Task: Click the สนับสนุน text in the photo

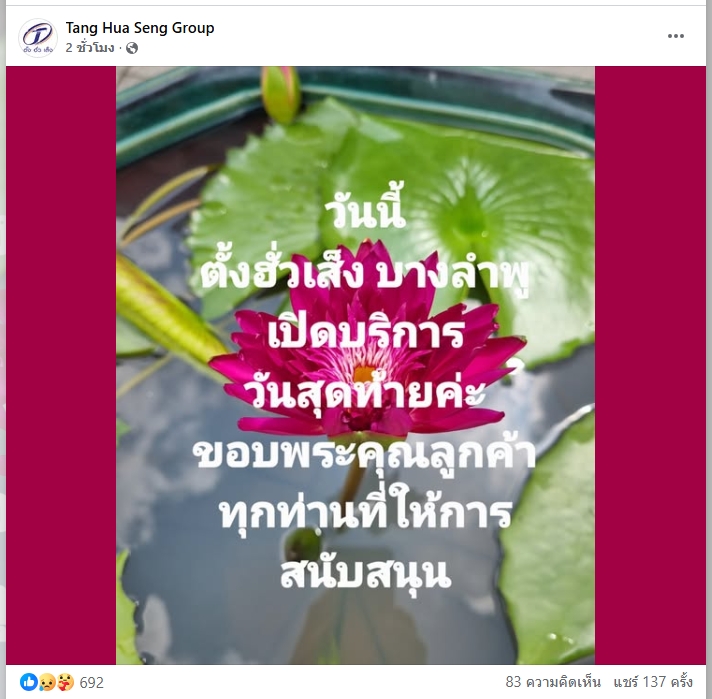Action: pyautogui.click(x=366, y=573)
